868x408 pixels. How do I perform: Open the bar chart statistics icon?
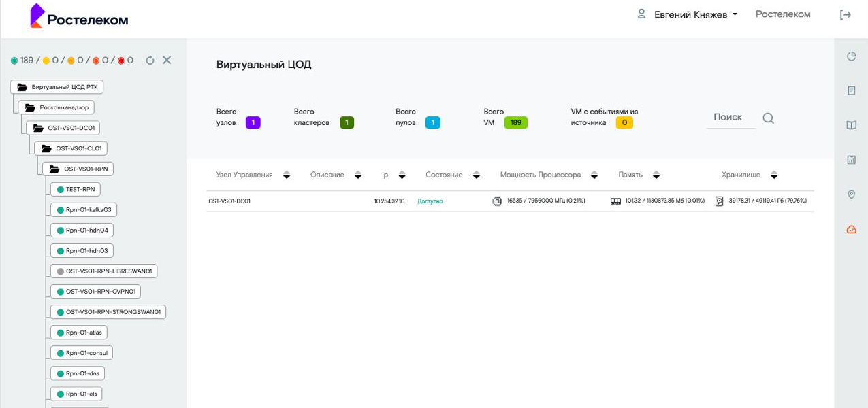[x=851, y=160]
